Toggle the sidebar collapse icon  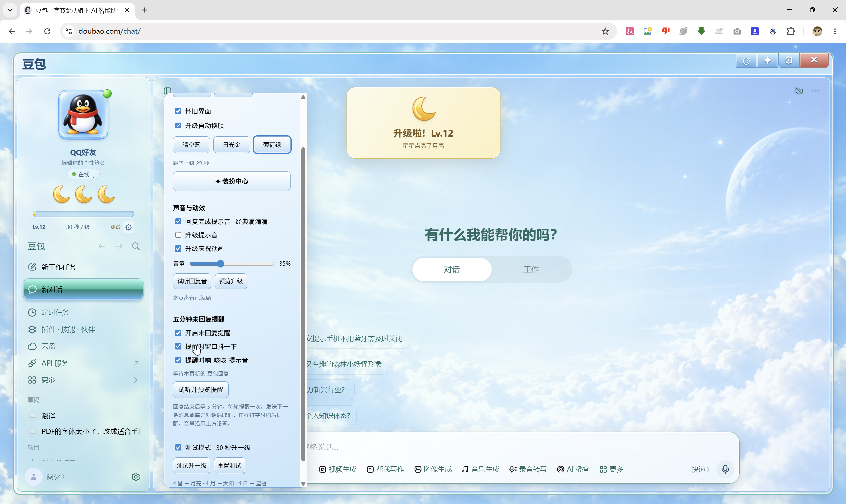pyautogui.click(x=167, y=91)
